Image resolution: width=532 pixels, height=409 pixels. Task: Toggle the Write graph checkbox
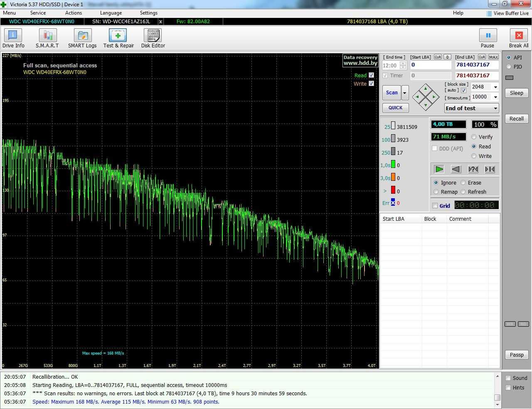tap(371, 84)
